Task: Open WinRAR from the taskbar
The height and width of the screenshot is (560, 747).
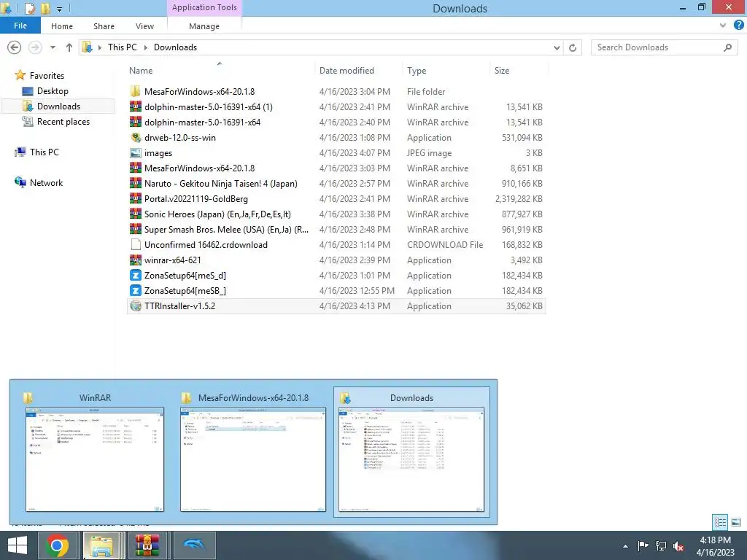Action: 147,545
